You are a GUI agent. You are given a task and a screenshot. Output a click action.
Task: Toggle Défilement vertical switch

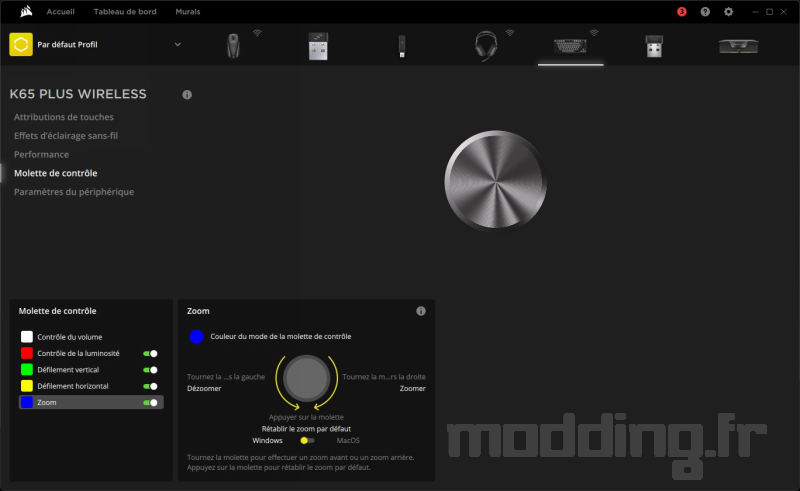pyautogui.click(x=151, y=370)
